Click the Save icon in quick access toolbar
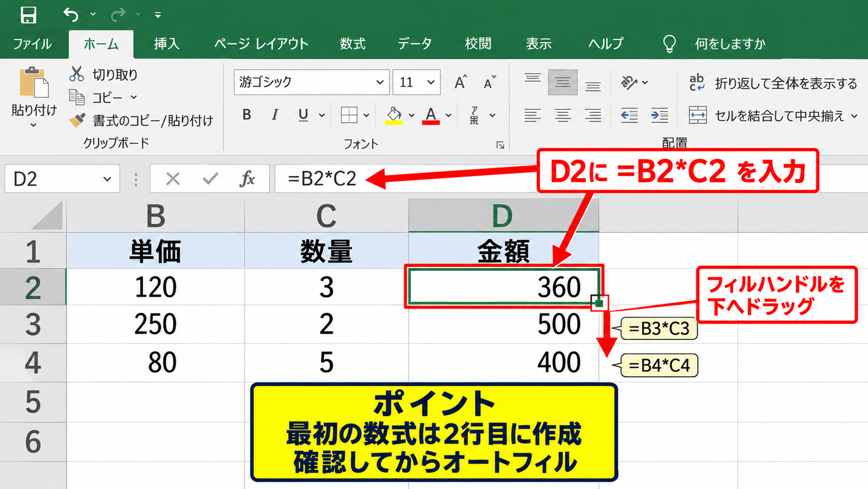The height and width of the screenshot is (489, 868). 29,15
